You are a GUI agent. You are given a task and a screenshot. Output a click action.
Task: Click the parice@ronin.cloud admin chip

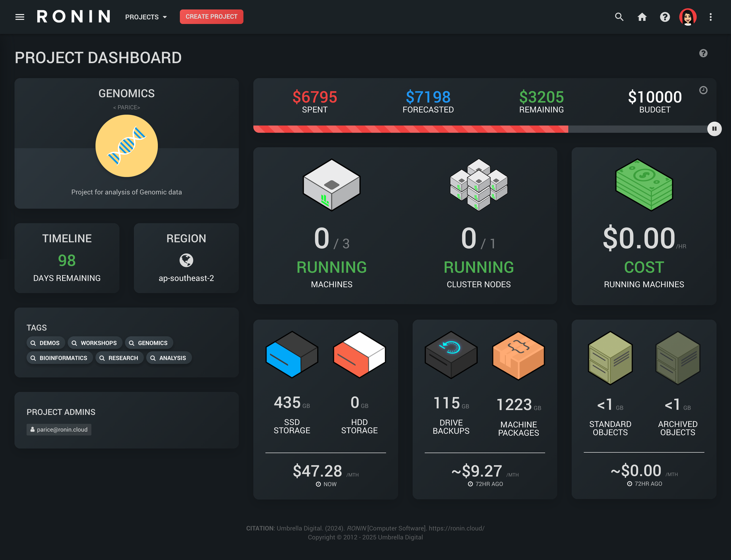59,430
